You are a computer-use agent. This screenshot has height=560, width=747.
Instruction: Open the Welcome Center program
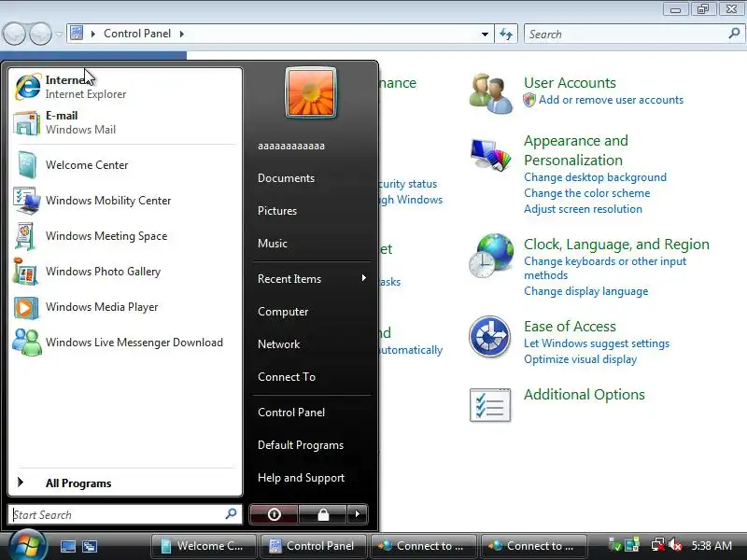pyautogui.click(x=125, y=165)
